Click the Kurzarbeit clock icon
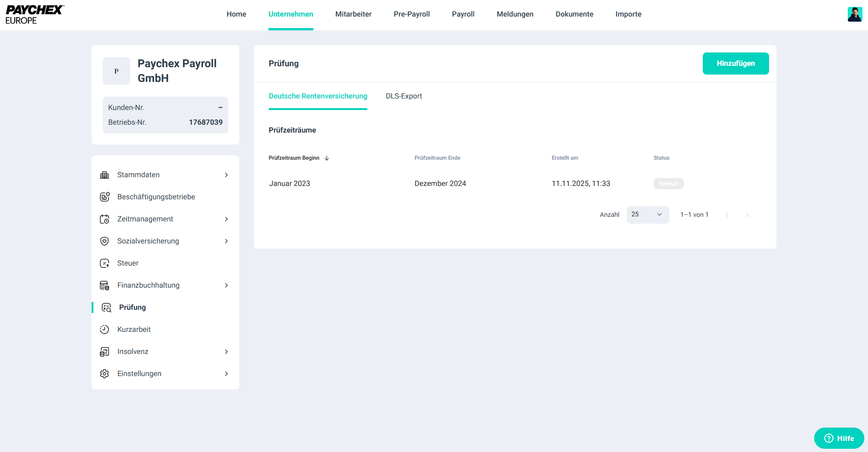Viewport: 868px width, 452px height. click(x=104, y=330)
